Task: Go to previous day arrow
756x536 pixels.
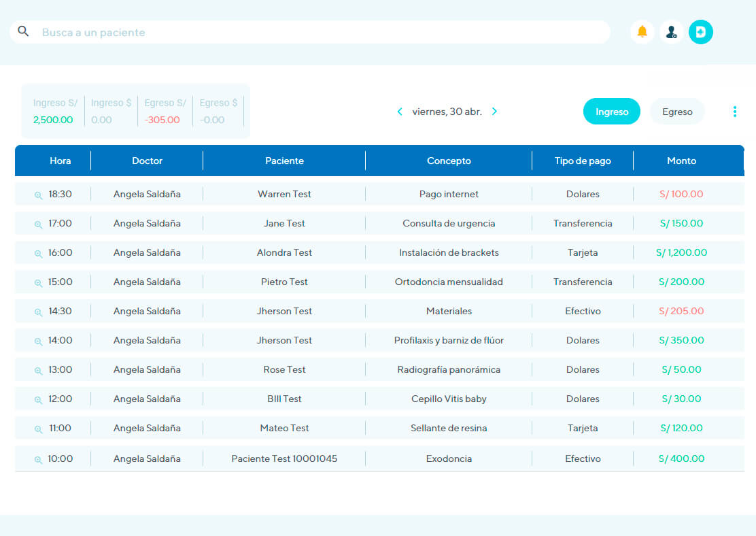Action: point(400,112)
